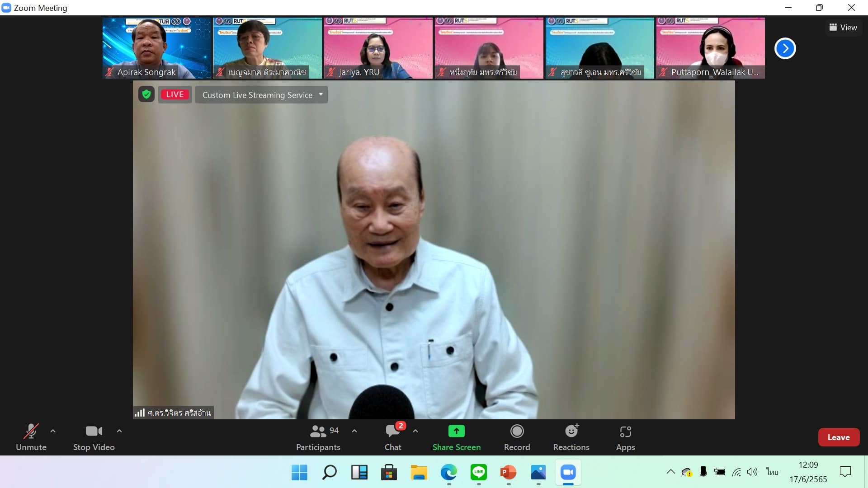Open Custom Live Streaming Service dropdown

tap(261, 95)
